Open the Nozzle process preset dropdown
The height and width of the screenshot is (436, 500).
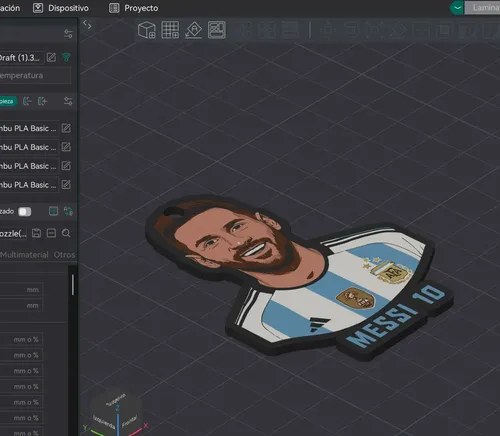14,233
